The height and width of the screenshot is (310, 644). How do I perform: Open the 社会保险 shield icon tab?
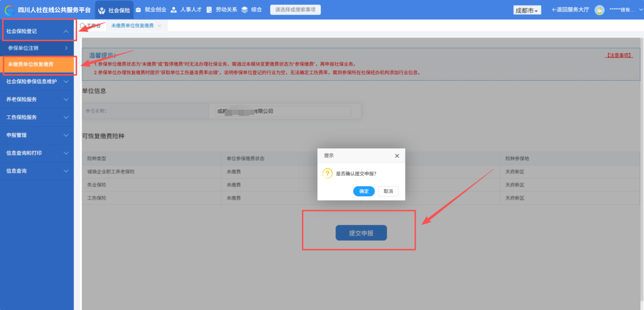pyautogui.click(x=102, y=10)
